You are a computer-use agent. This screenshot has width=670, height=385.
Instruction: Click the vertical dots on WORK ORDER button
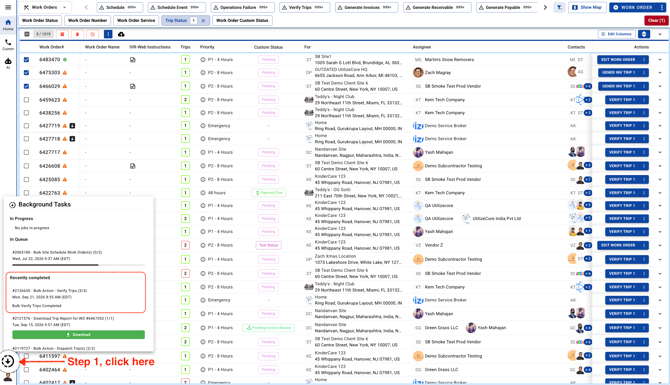(x=661, y=7)
